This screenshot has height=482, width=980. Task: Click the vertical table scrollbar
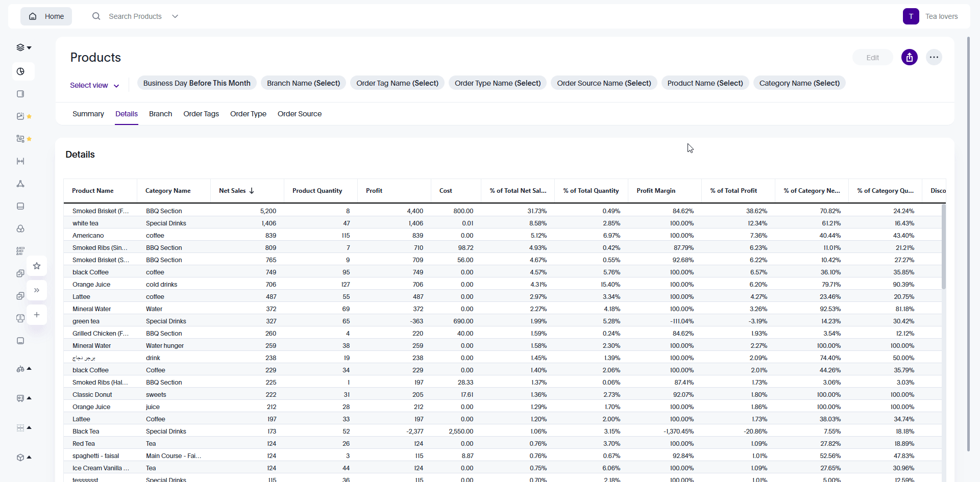coord(944,245)
